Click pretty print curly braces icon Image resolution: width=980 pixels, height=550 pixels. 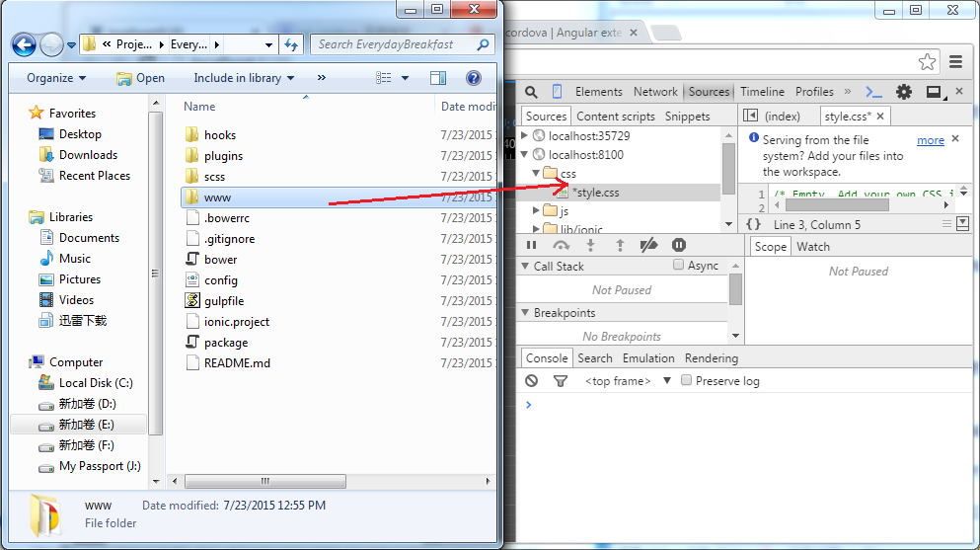(754, 224)
